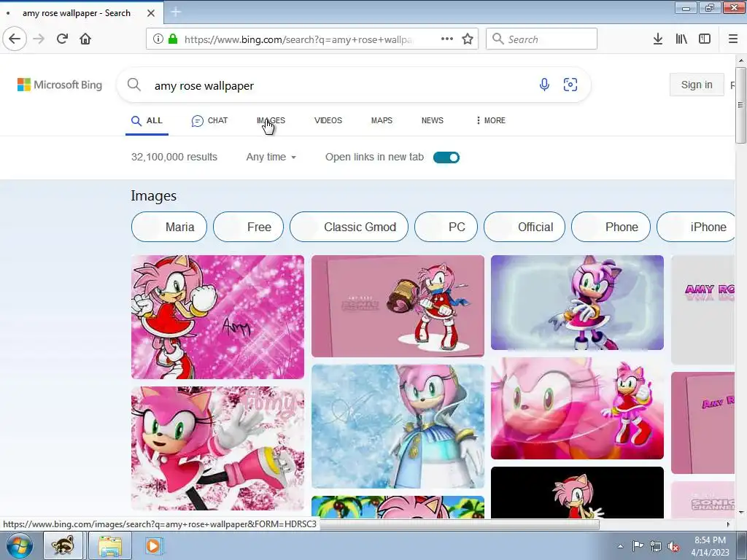Filter images by Phone
Screen dimensions: 747x560
[x=611, y=227]
